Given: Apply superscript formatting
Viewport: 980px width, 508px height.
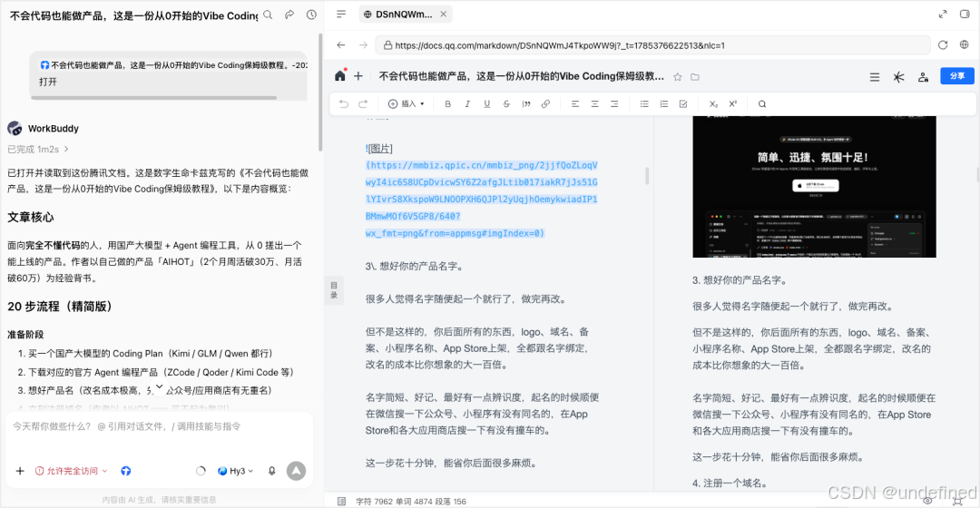Looking at the screenshot, I should click(x=732, y=103).
